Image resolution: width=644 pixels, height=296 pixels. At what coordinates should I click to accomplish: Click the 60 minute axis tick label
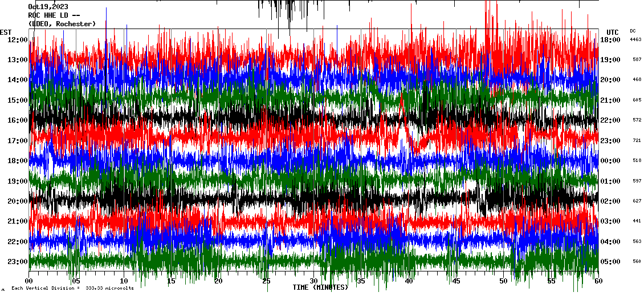(598, 281)
